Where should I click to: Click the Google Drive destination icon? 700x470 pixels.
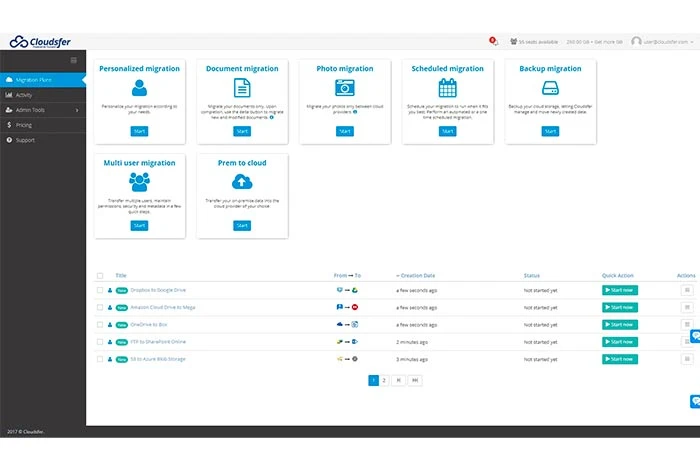[x=354, y=290]
